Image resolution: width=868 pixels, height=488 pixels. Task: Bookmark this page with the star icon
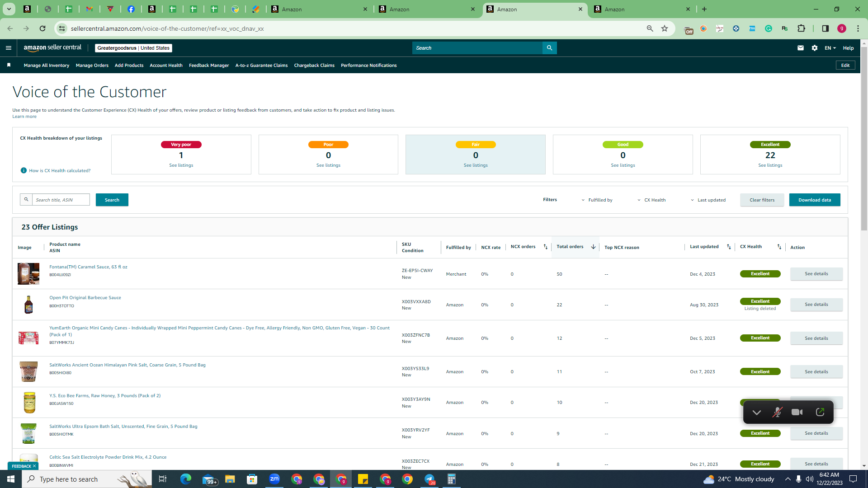pyautogui.click(x=665, y=28)
